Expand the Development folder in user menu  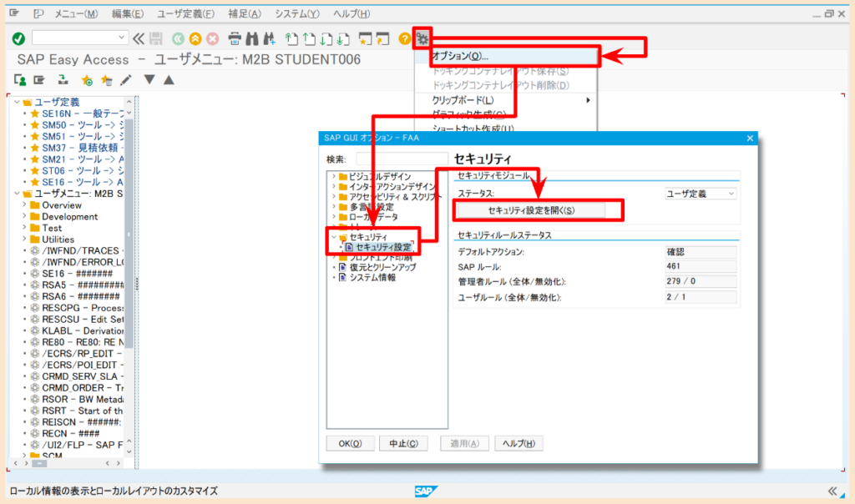tap(24, 216)
